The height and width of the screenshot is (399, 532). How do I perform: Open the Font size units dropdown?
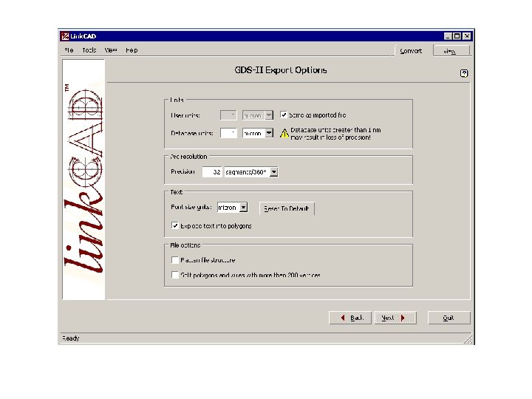click(x=244, y=208)
